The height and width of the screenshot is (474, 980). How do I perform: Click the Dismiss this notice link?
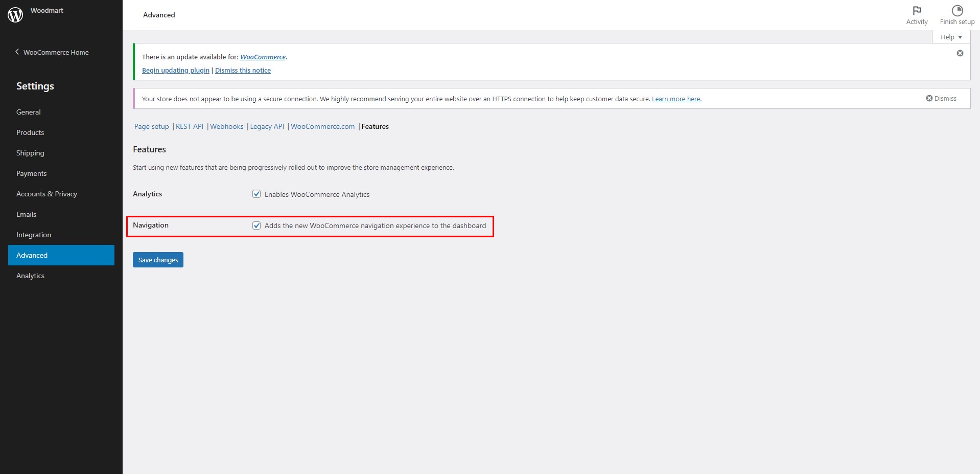[x=243, y=70]
